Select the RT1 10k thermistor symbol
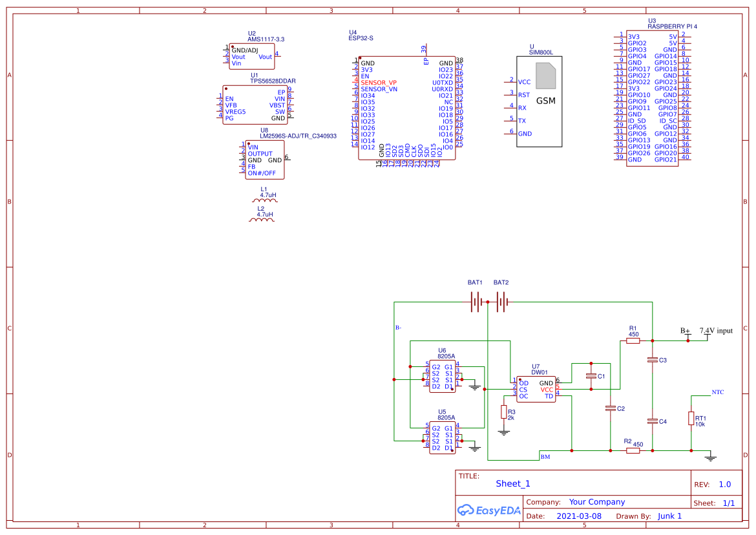Image resolution: width=756 pixels, height=535 pixels. pos(691,419)
